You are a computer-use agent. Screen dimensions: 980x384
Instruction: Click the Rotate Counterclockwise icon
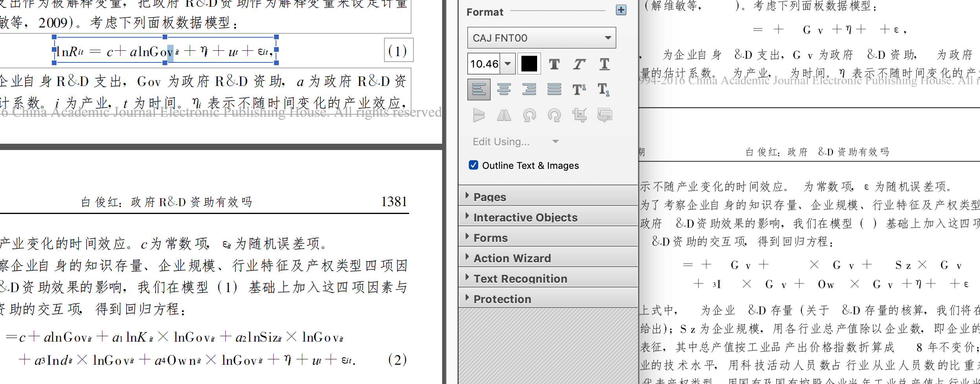pos(529,115)
